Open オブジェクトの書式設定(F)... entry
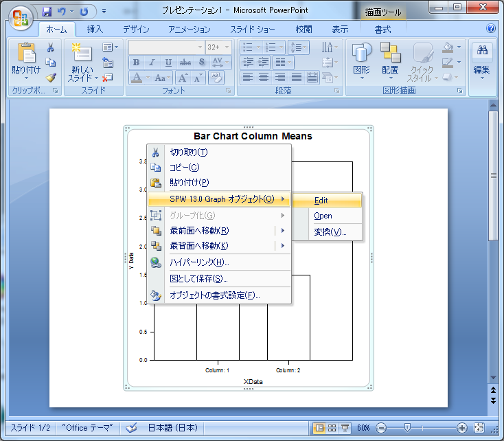 (x=219, y=295)
